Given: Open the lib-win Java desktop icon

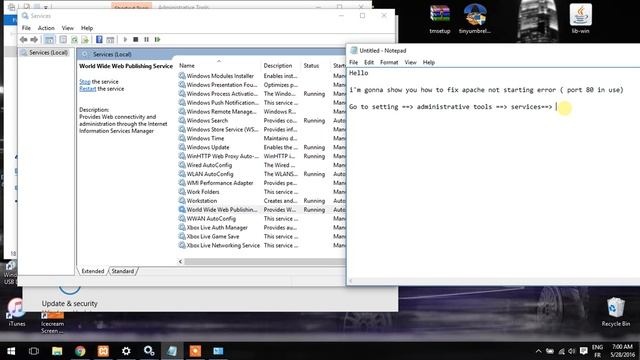Looking at the screenshot, I should click(x=580, y=19).
